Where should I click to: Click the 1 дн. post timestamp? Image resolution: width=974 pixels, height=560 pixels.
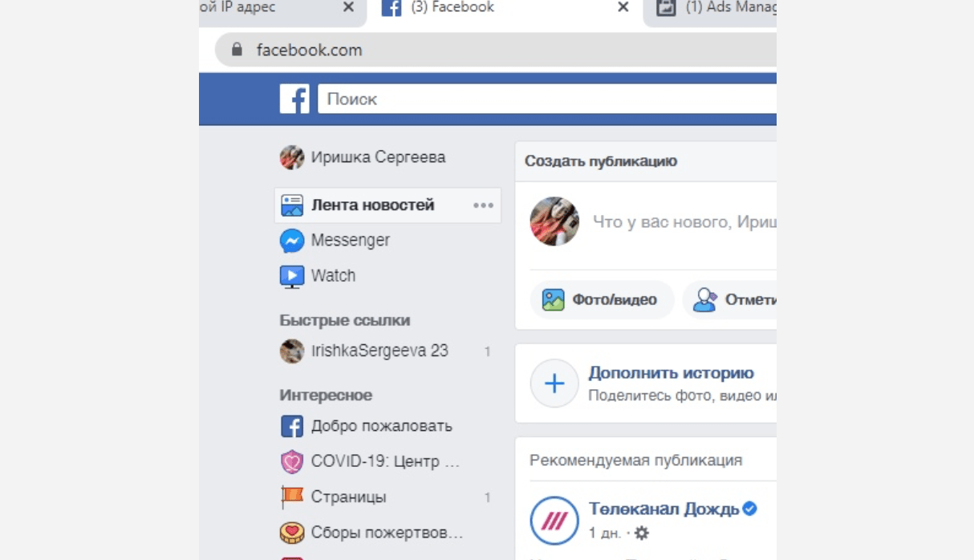(605, 533)
